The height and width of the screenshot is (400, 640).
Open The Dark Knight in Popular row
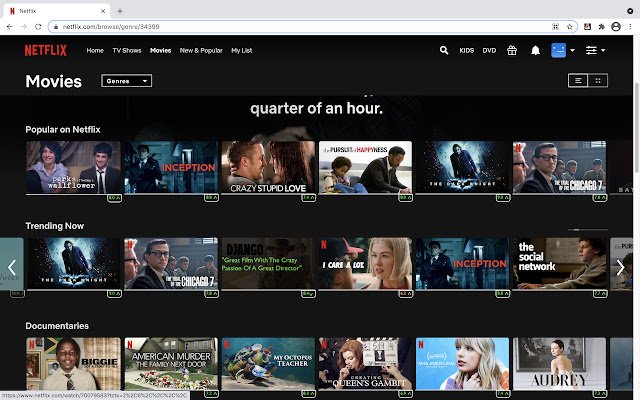click(x=462, y=167)
